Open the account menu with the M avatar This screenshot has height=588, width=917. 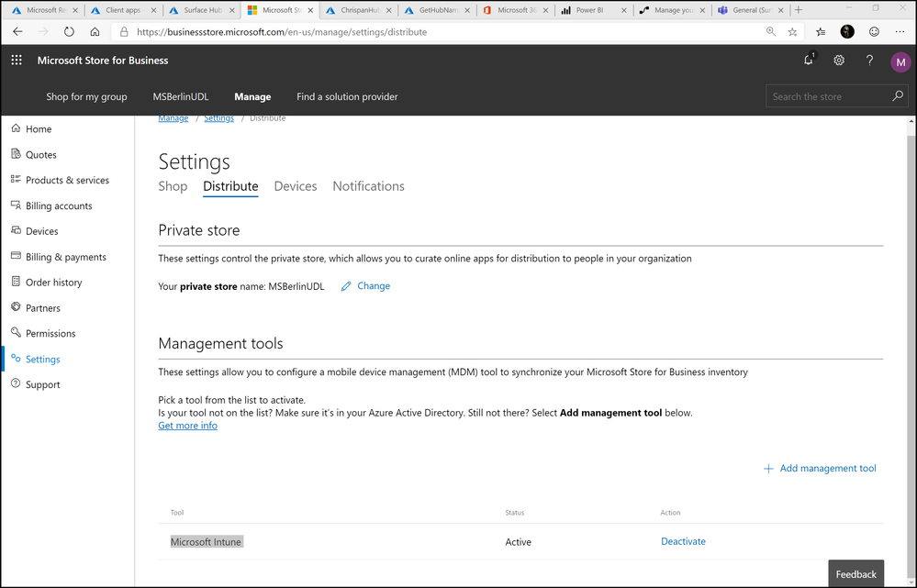pos(900,61)
